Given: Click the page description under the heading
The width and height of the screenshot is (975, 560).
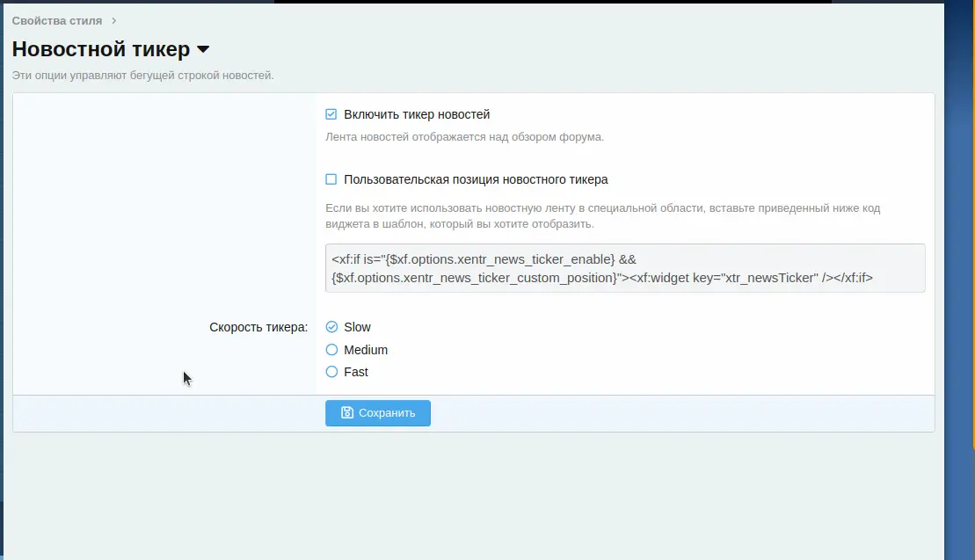Looking at the screenshot, I should point(142,76).
